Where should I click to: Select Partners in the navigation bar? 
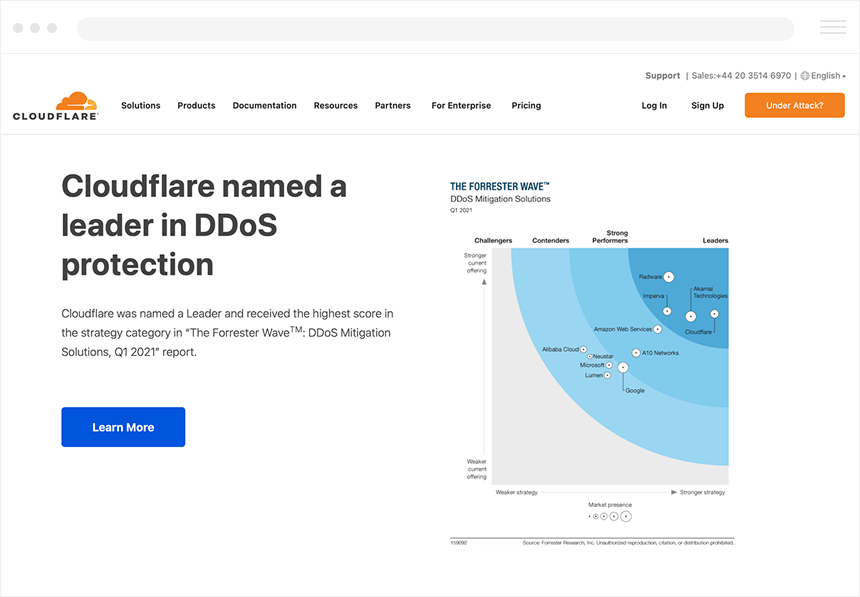393,105
